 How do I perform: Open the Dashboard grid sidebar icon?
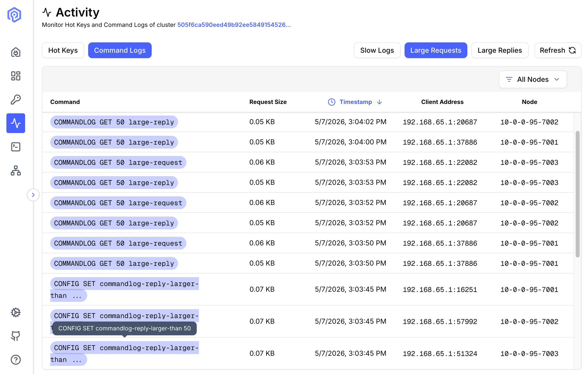pos(16,76)
